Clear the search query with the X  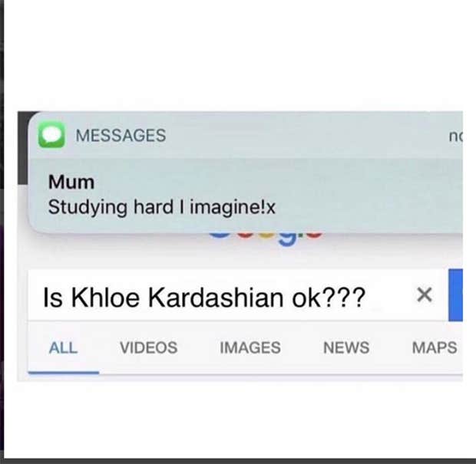[425, 295]
